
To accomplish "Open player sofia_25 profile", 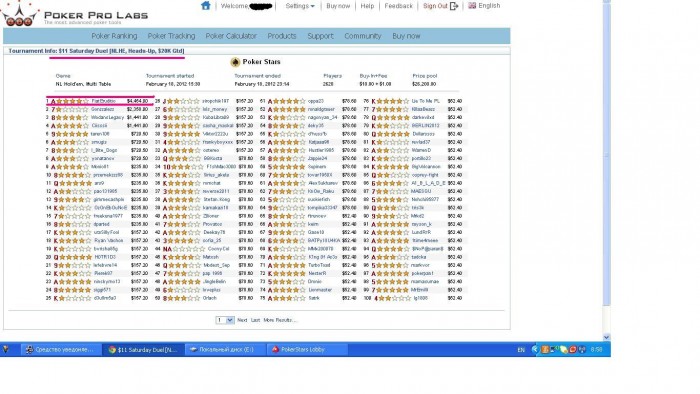I will point(212,241).
